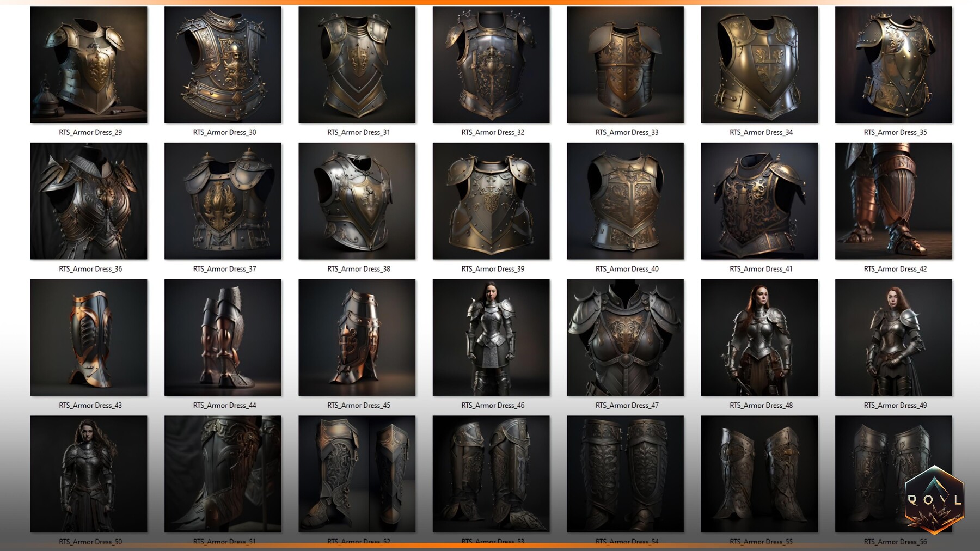Image resolution: width=980 pixels, height=551 pixels.
Task: Click the orange bar at top of screen
Action: coord(490,2)
